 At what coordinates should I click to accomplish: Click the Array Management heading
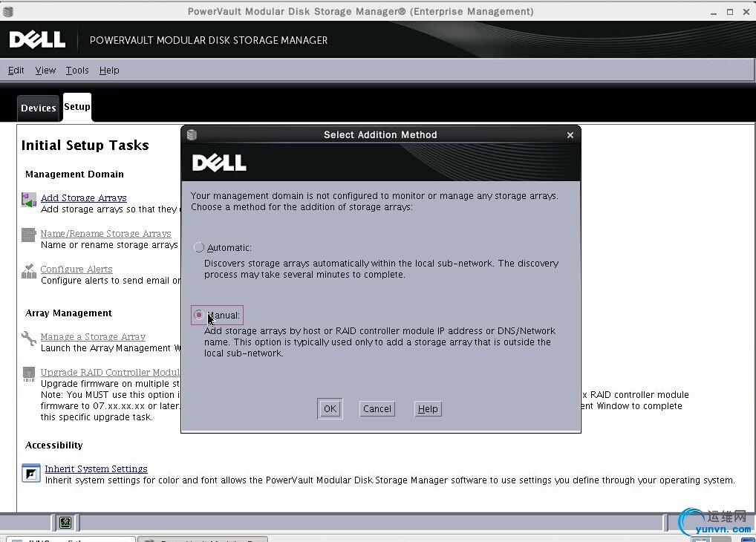point(68,313)
